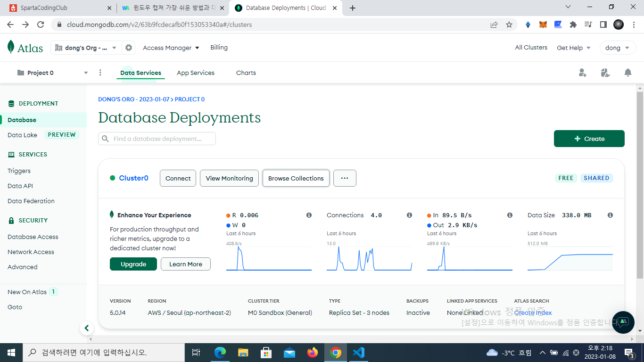Share this page from address bar

(x=494, y=25)
